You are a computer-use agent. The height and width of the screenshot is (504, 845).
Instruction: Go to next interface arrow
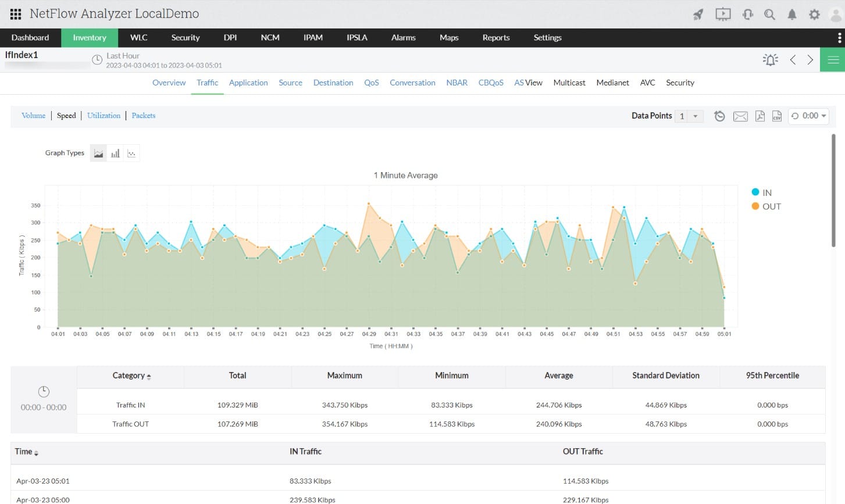click(810, 60)
